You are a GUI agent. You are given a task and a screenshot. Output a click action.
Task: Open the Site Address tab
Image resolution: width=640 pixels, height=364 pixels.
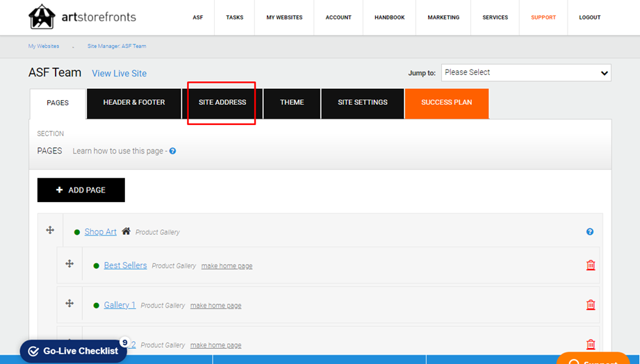pyautogui.click(x=222, y=102)
